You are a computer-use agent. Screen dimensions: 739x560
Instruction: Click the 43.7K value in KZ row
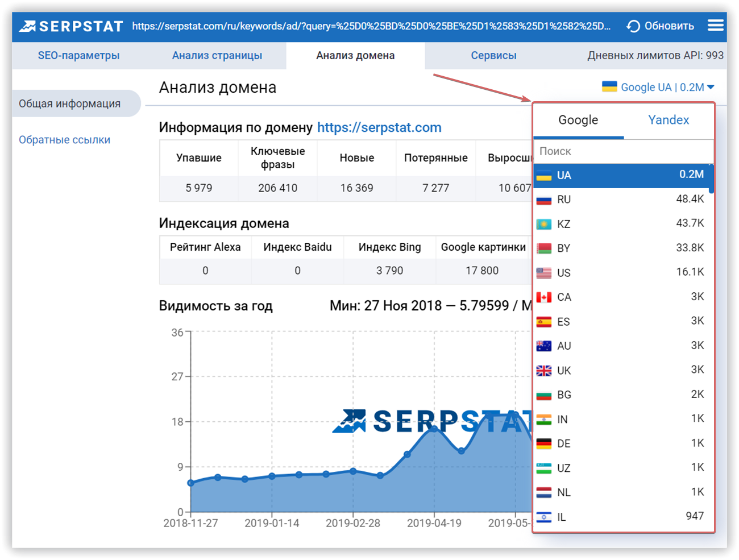pos(690,223)
